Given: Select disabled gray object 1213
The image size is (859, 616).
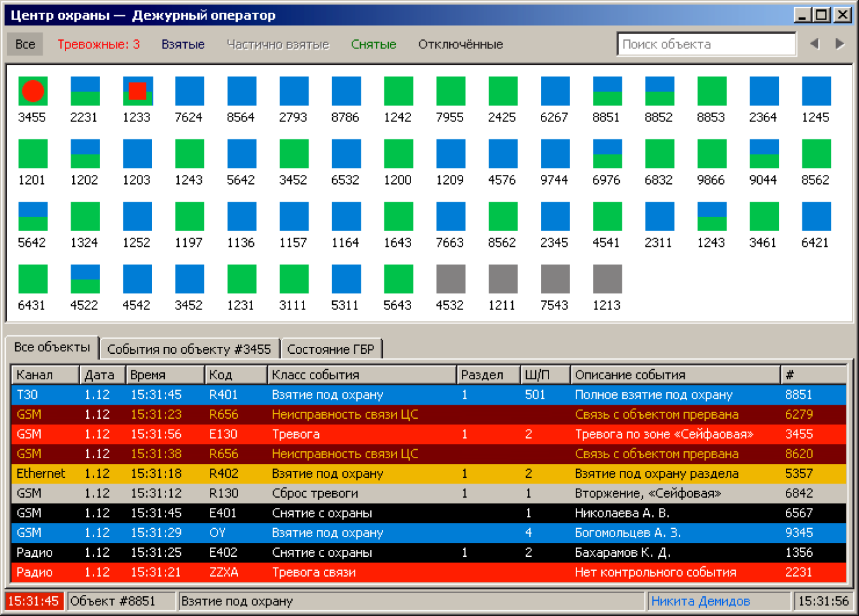Looking at the screenshot, I should point(607,279).
